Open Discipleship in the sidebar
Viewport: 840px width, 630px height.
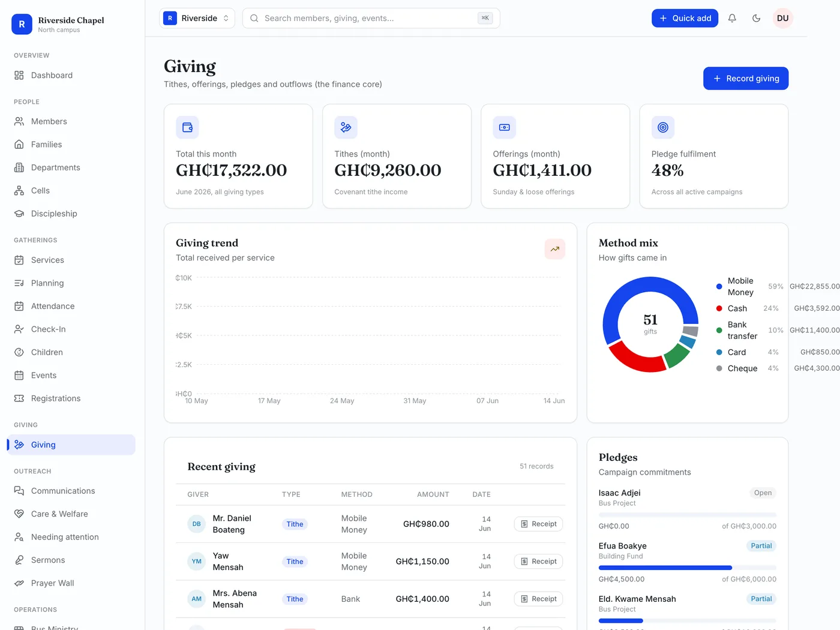(x=71, y=214)
